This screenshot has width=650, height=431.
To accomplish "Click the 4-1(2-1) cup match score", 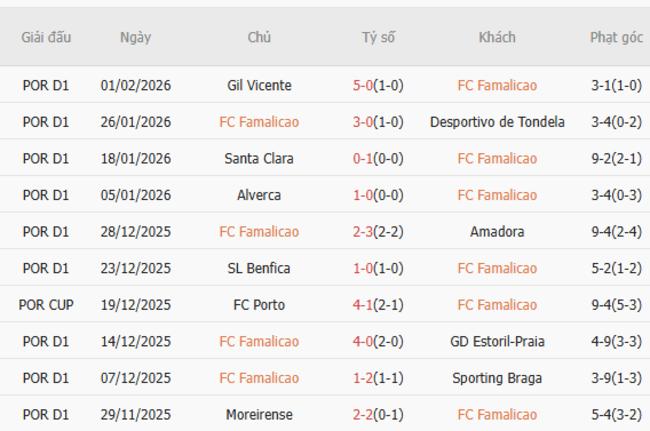I will pos(378,305).
